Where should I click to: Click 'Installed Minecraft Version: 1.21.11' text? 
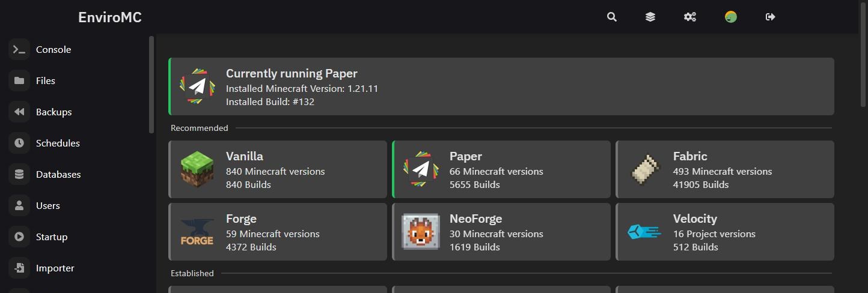click(302, 88)
